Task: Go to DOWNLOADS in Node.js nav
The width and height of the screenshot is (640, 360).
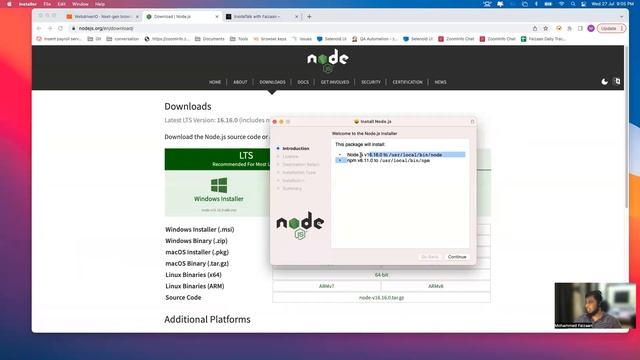Action: pyautogui.click(x=272, y=82)
